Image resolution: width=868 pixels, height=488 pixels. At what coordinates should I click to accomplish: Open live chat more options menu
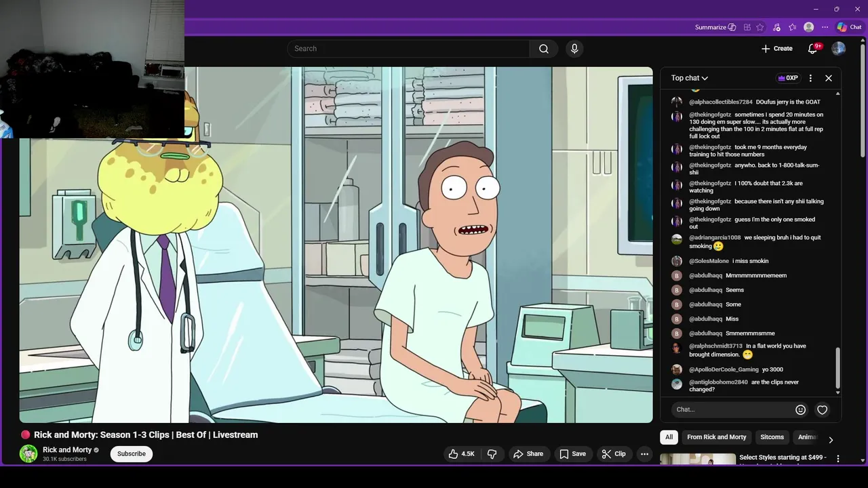coord(810,78)
